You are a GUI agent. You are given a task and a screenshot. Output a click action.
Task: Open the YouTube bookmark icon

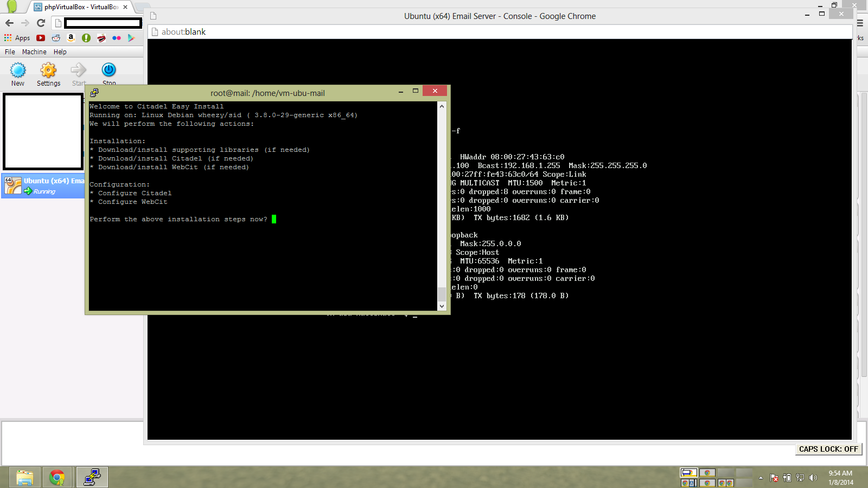41,38
